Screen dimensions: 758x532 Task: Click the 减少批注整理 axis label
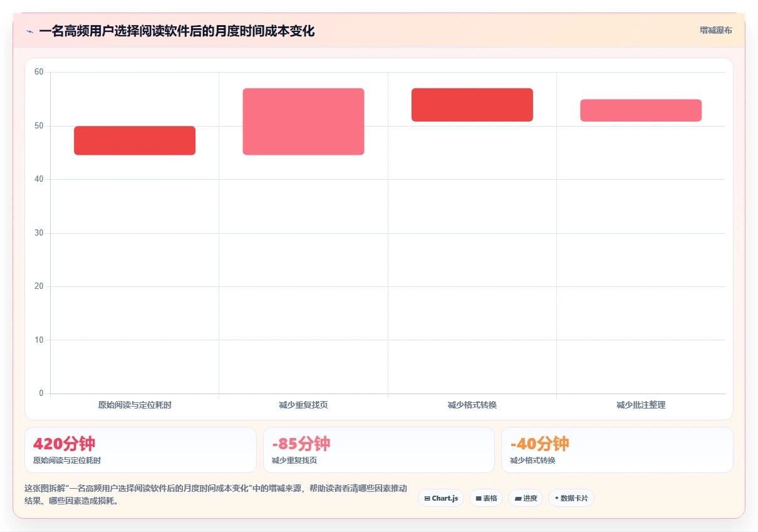point(641,405)
